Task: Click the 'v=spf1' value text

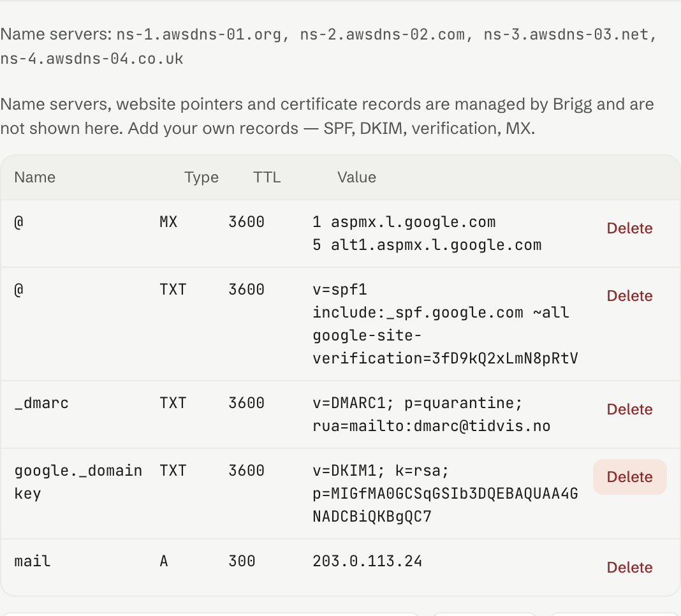Action: 340,290
